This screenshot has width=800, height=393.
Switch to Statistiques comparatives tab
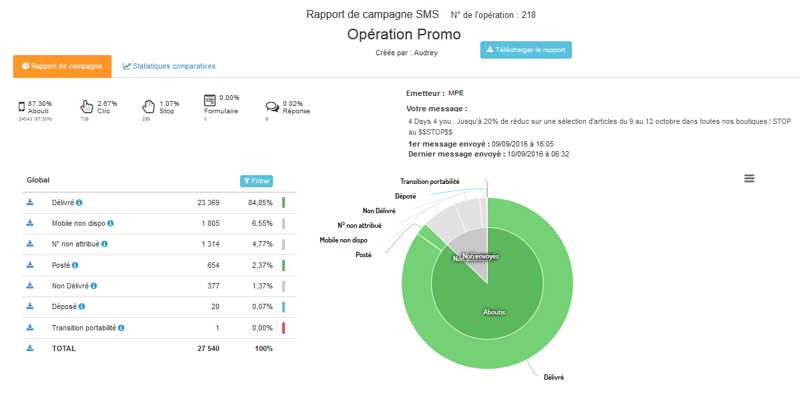click(x=169, y=66)
